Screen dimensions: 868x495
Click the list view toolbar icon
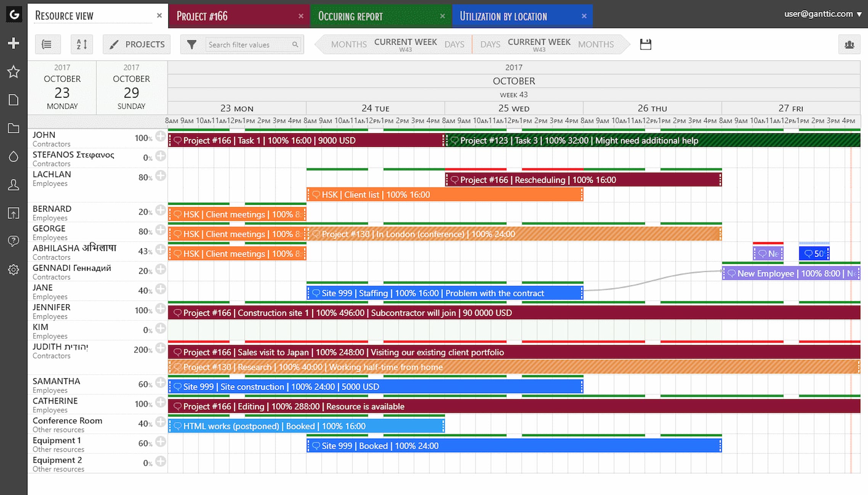(47, 45)
